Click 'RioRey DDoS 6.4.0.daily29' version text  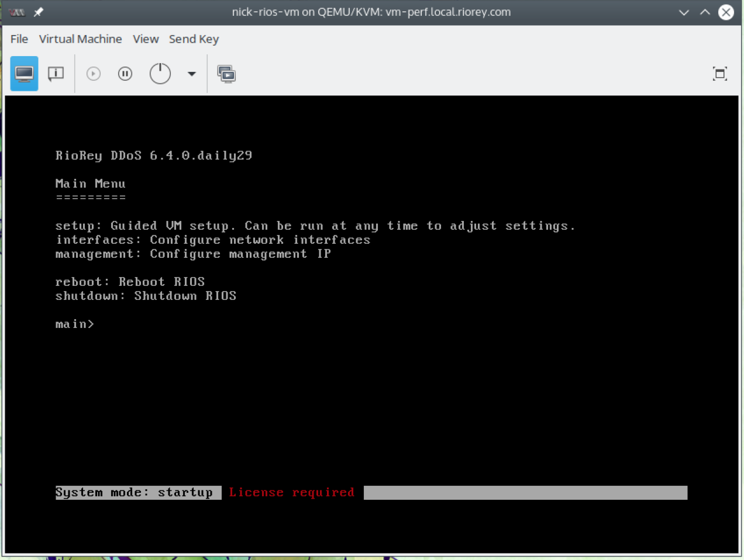pyautogui.click(x=154, y=155)
